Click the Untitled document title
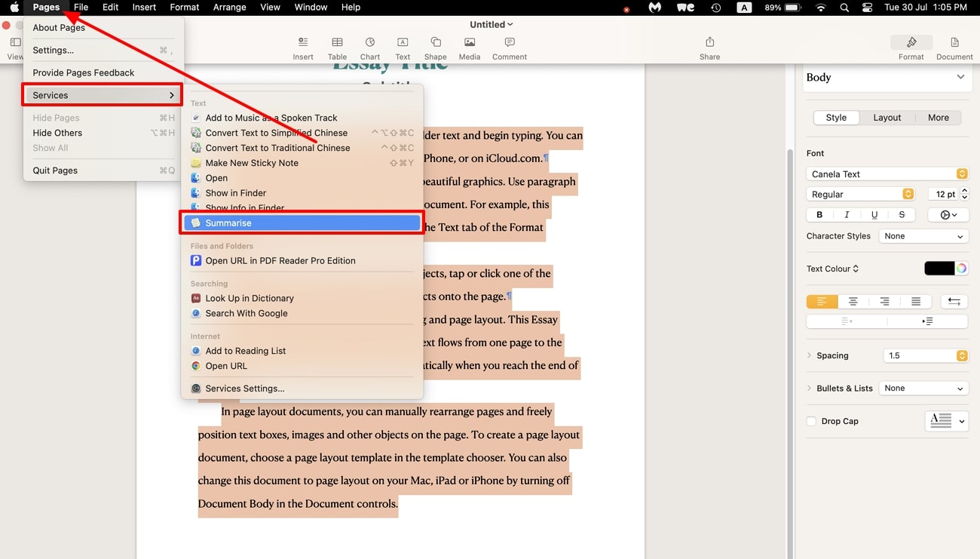 point(491,24)
